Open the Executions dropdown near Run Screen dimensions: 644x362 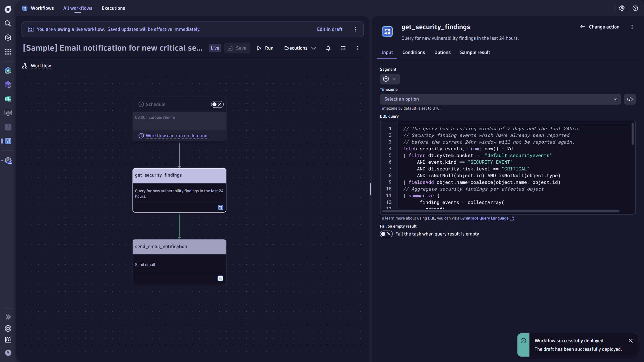[x=299, y=48]
